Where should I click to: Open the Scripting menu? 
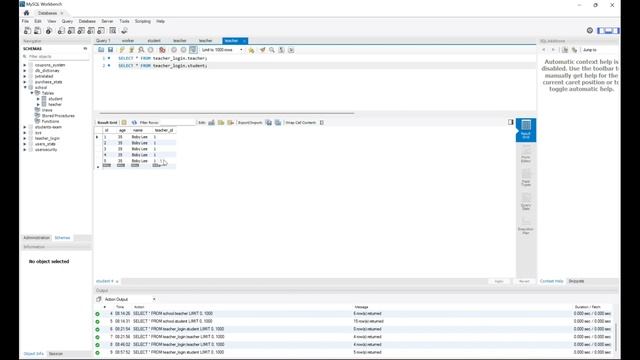click(x=143, y=21)
